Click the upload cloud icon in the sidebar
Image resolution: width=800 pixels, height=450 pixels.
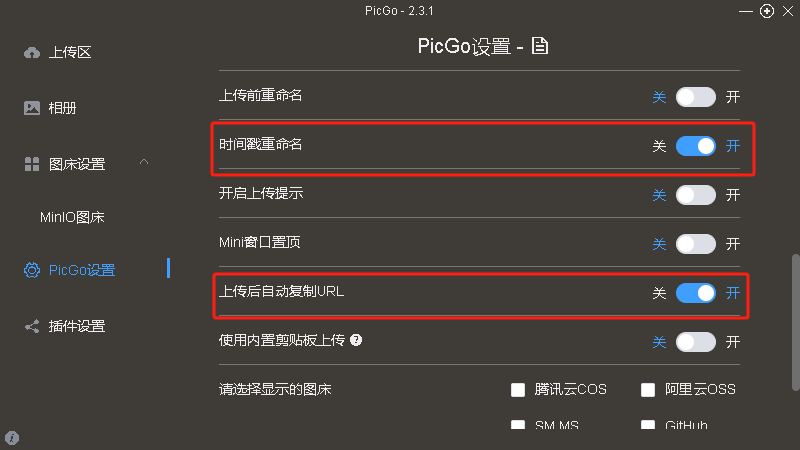[32, 53]
